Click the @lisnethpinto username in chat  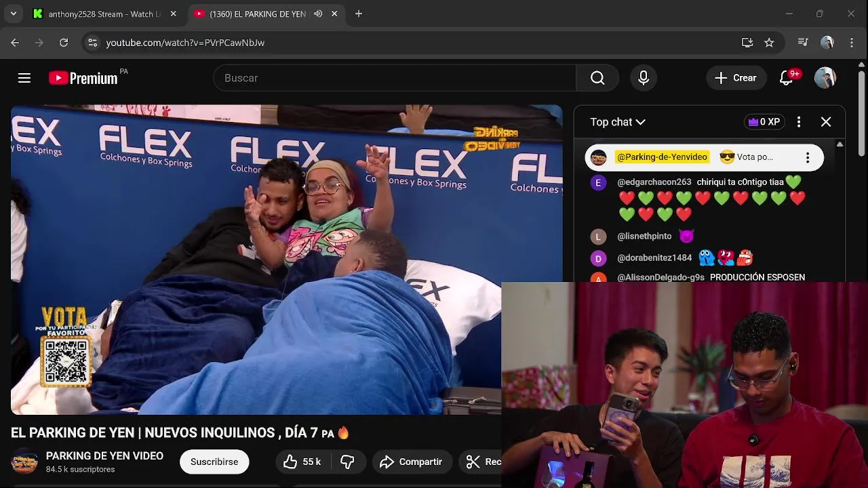[644, 236]
